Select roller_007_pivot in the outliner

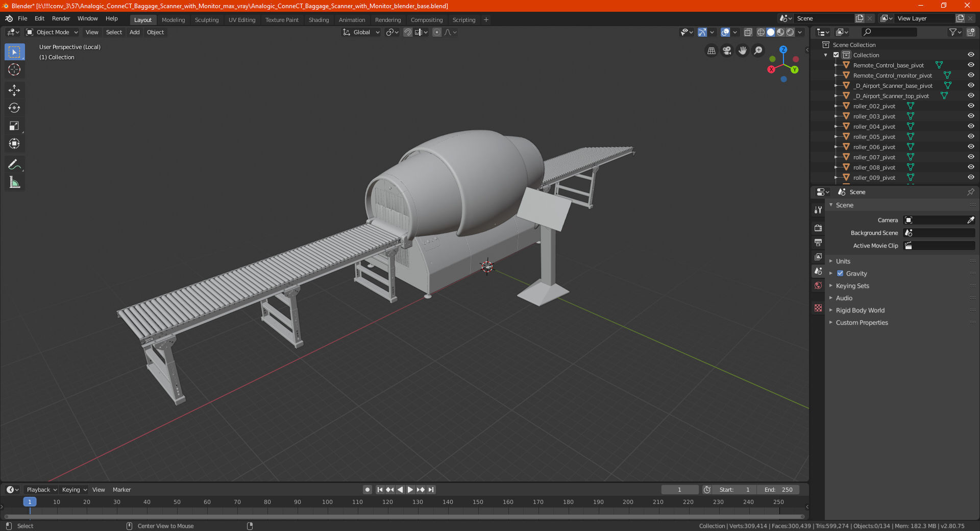click(874, 157)
